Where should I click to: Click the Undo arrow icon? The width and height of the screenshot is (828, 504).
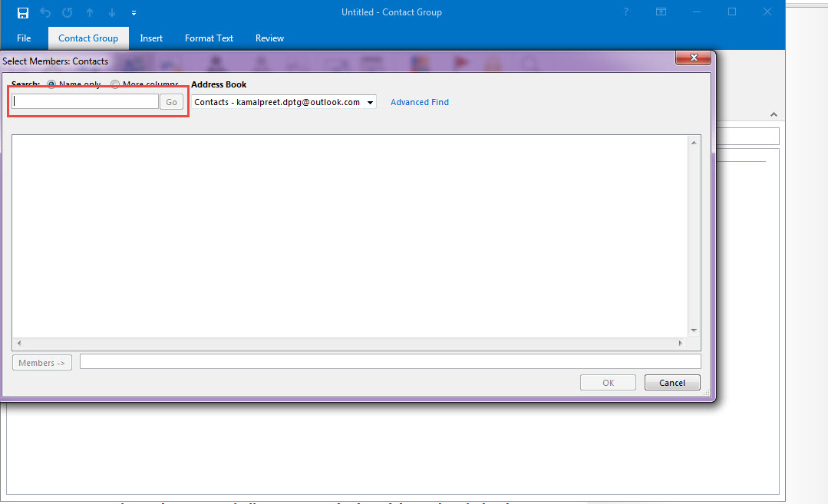(x=45, y=12)
